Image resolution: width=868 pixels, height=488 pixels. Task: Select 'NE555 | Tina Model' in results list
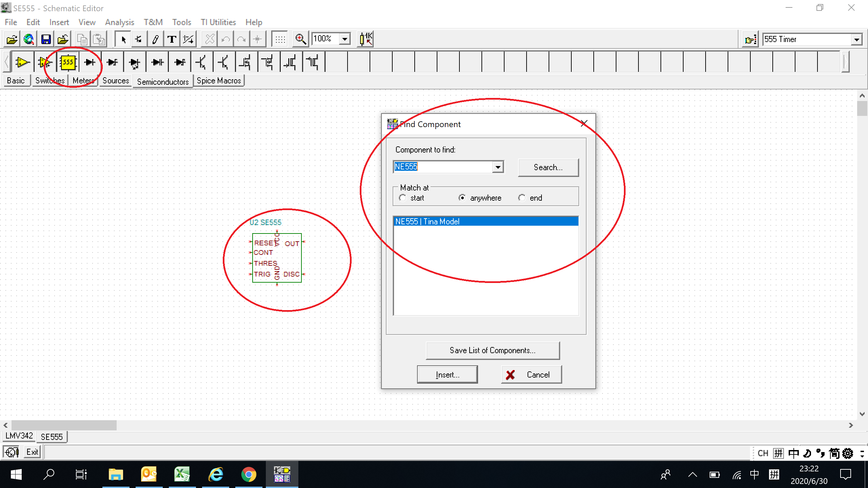tap(486, 221)
